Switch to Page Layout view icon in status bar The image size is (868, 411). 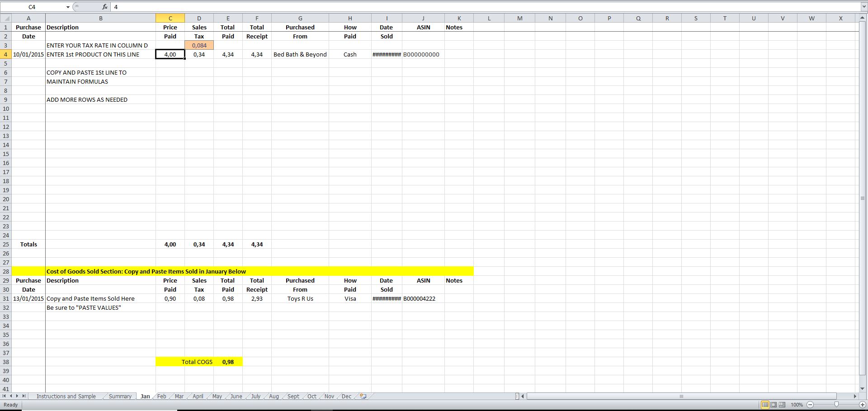point(773,405)
